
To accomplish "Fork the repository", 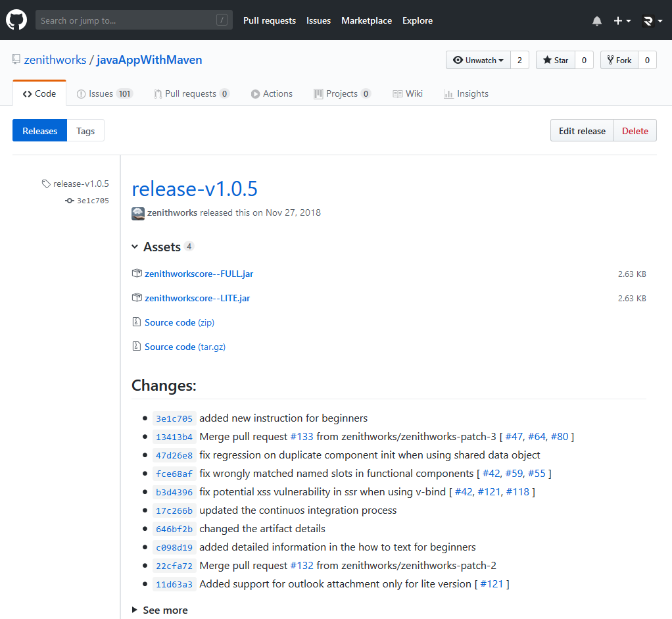I will tap(619, 60).
